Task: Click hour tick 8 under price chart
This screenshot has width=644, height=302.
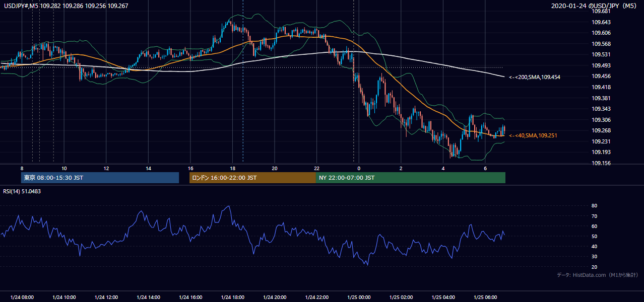Action: pyautogui.click(x=22, y=168)
